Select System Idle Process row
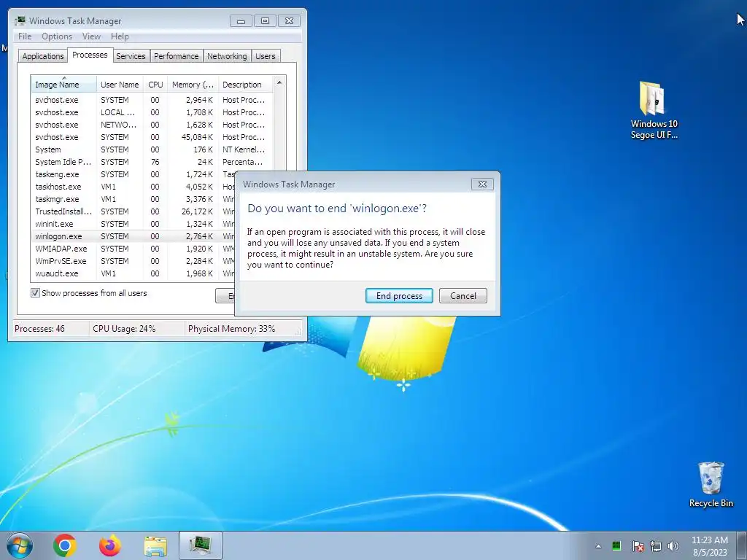The width and height of the screenshot is (747, 560). pyautogui.click(x=152, y=162)
